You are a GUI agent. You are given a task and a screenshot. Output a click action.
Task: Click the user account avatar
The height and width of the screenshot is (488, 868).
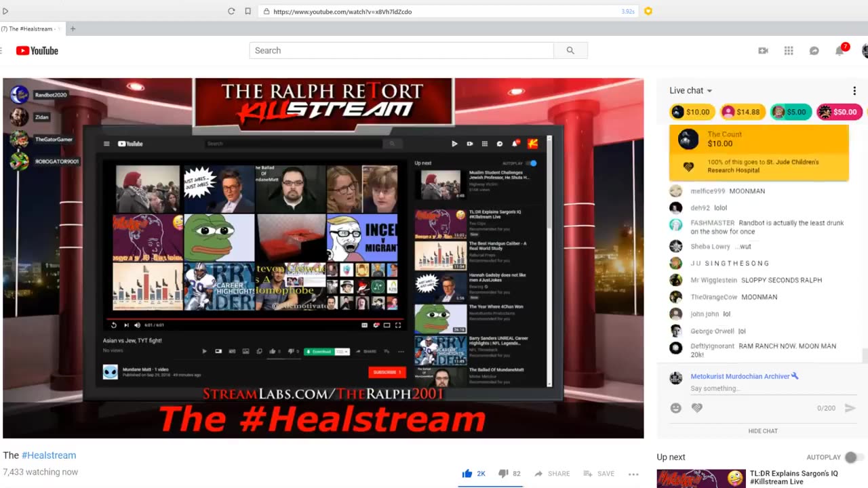point(865,51)
